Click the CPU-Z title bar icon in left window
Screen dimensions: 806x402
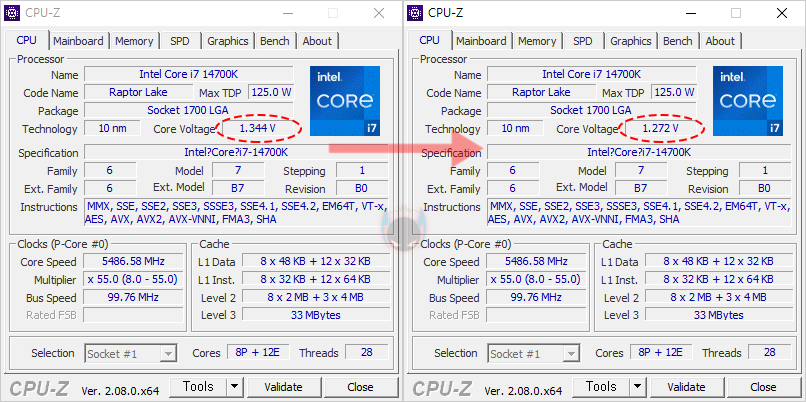tap(12, 13)
